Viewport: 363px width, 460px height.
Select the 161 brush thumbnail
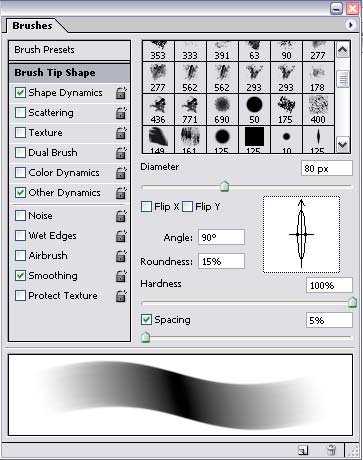pos(190,140)
